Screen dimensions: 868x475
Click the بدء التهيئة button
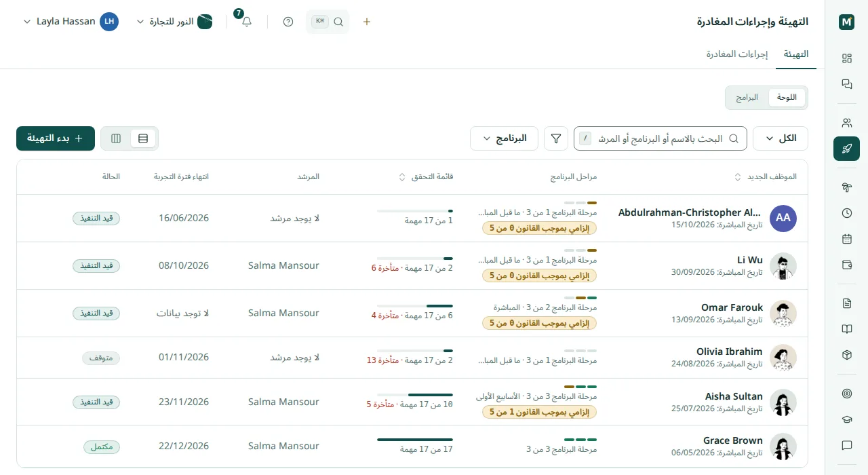[x=56, y=138]
